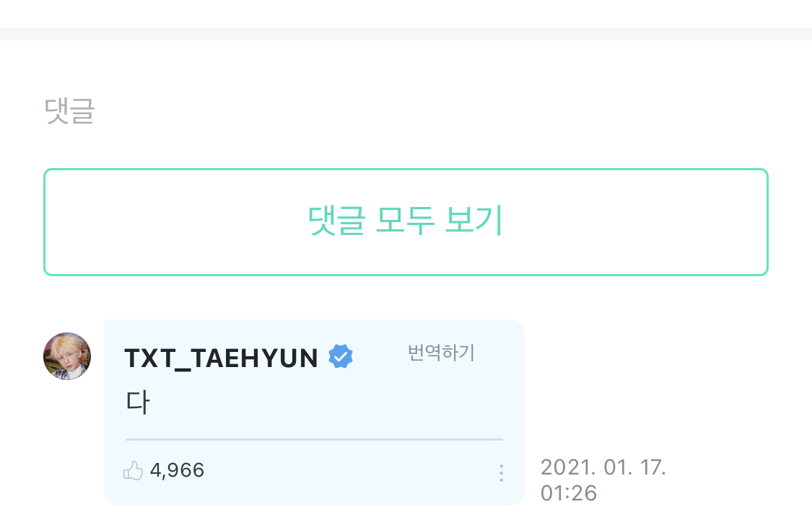The image size is (812, 525).
Task: Click the word 보기 in the green button
Action: click(473, 221)
